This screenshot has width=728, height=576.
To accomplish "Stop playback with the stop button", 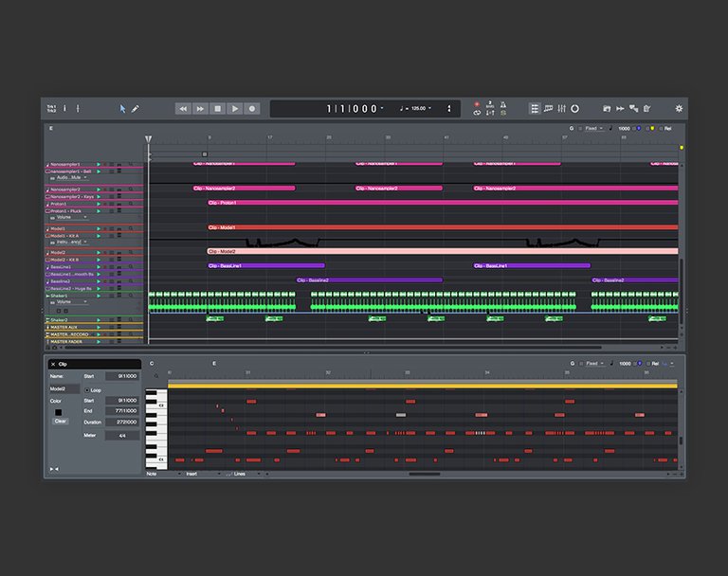I will pos(218,109).
